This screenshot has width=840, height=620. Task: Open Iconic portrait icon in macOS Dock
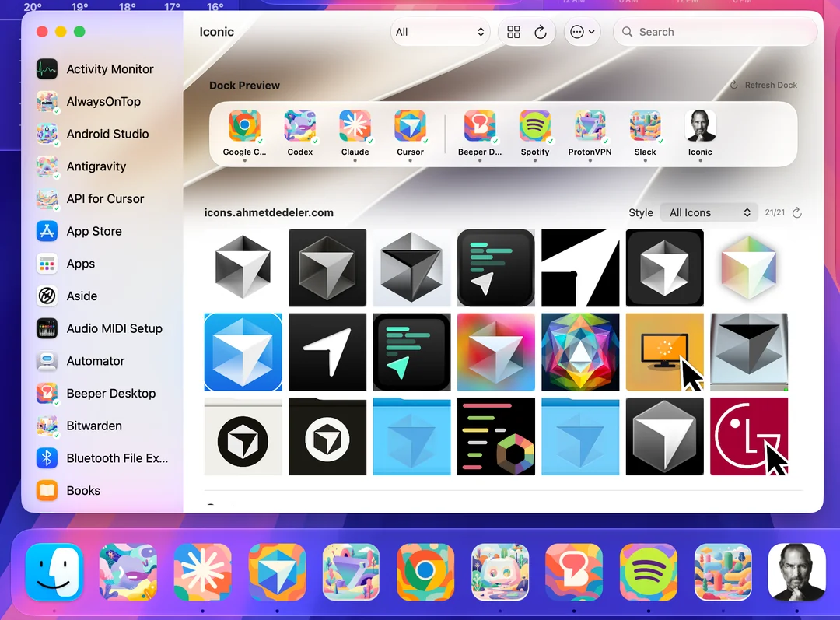tap(796, 572)
